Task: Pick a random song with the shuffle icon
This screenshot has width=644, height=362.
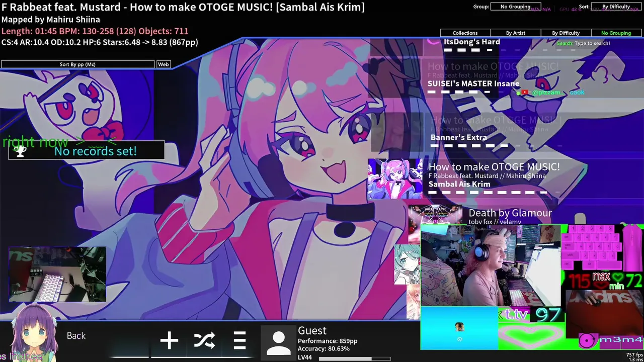Action: click(x=204, y=341)
